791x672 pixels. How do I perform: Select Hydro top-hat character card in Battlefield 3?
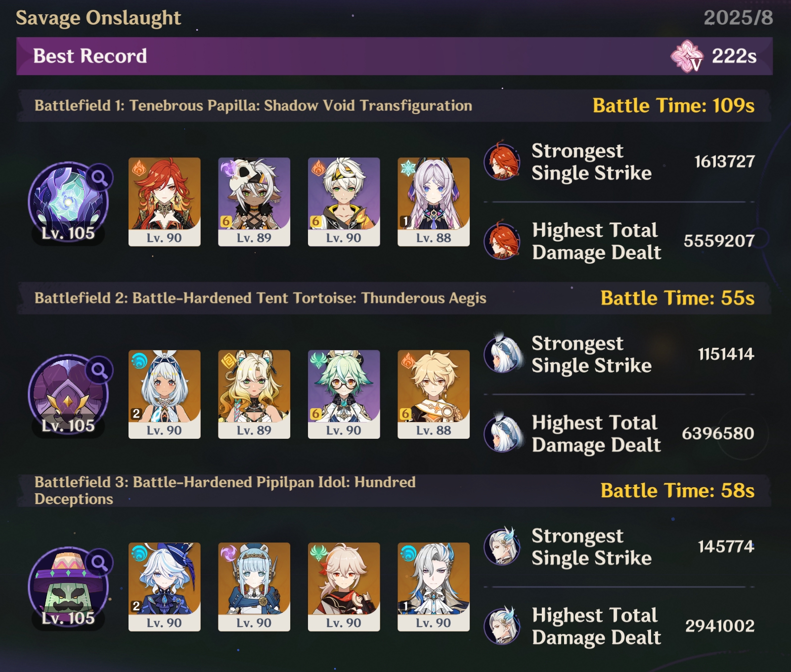165,587
